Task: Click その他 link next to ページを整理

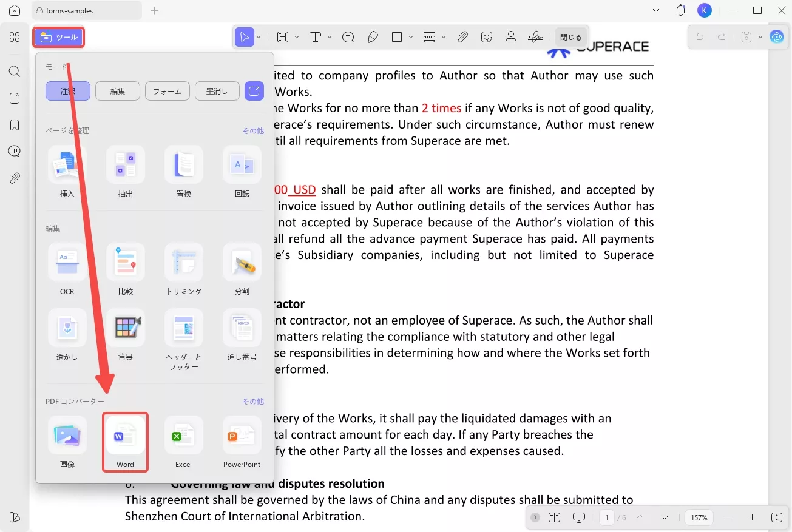Action: pyautogui.click(x=253, y=131)
